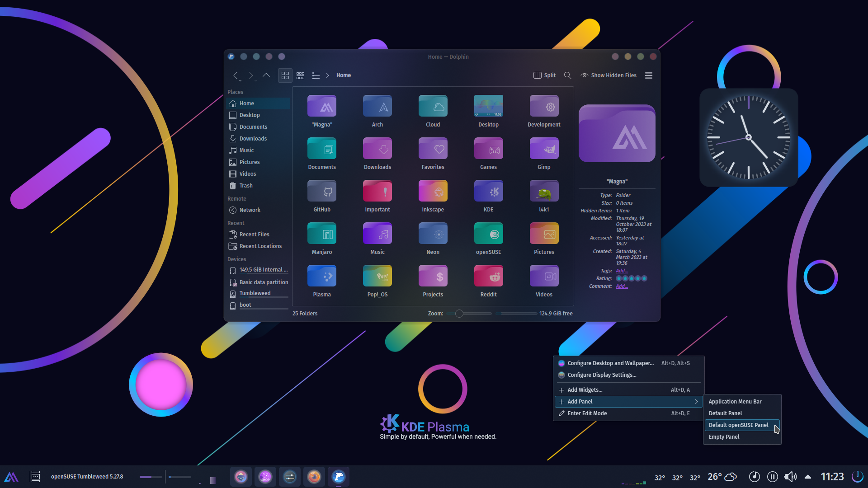
Task: Click the Zoom slider handle in Dolphin
Action: pyautogui.click(x=459, y=314)
